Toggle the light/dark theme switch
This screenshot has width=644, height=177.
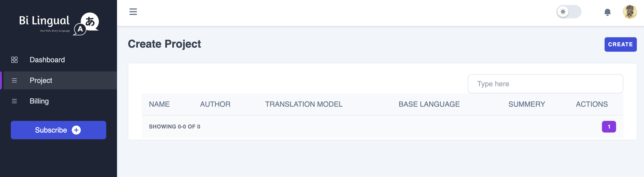[x=569, y=12]
